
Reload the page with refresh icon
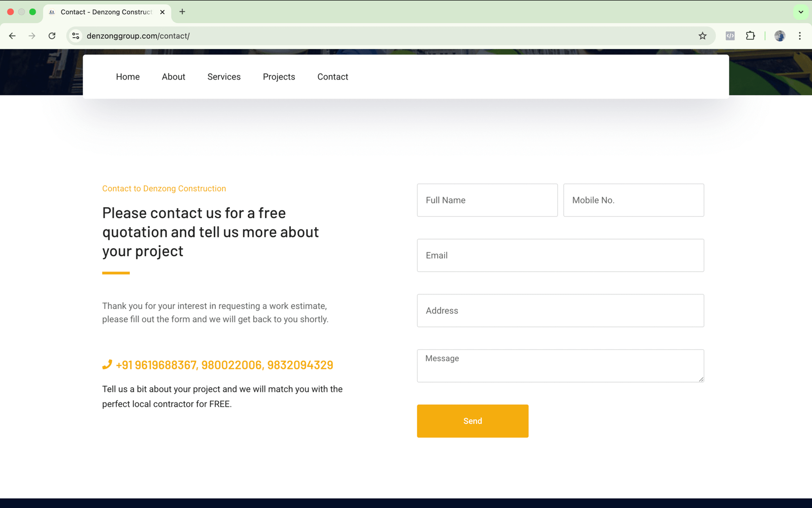(x=52, y=36)
